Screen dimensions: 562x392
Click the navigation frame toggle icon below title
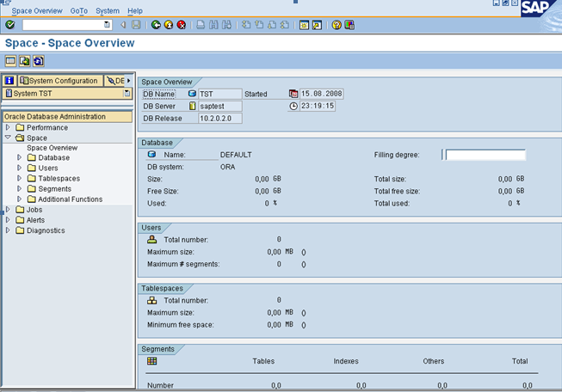[10, 61]
